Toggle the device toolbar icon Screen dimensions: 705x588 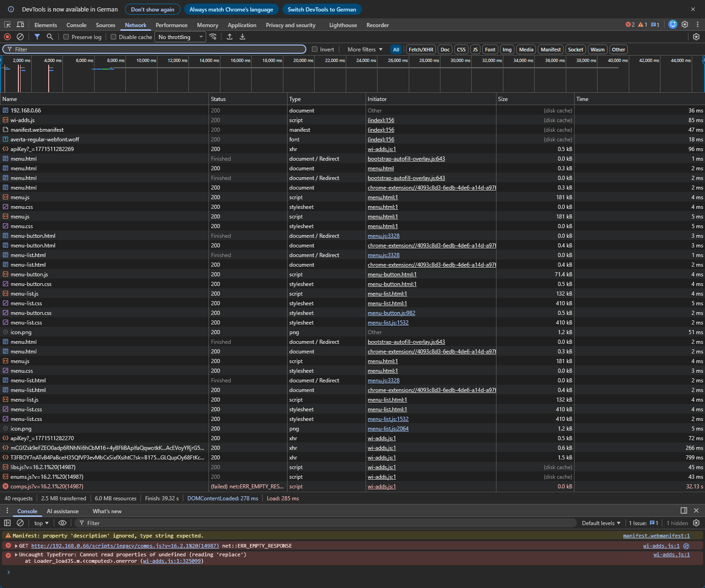point(20,25)
